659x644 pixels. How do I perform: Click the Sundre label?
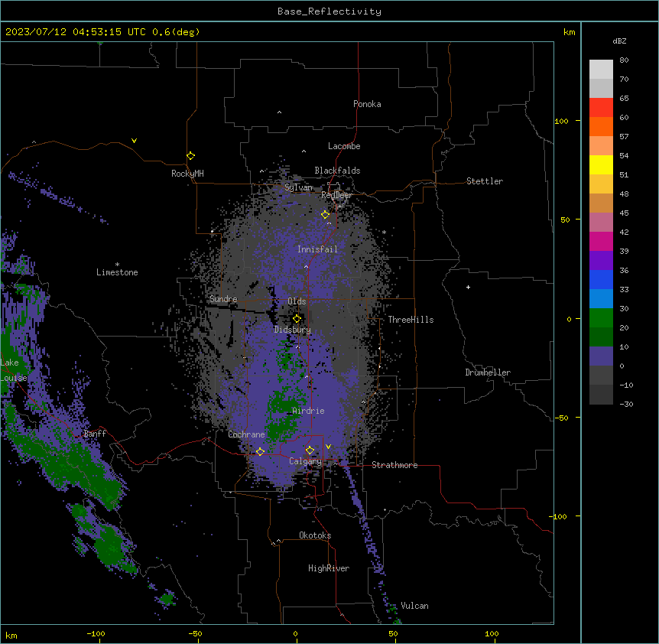(223, 299)
